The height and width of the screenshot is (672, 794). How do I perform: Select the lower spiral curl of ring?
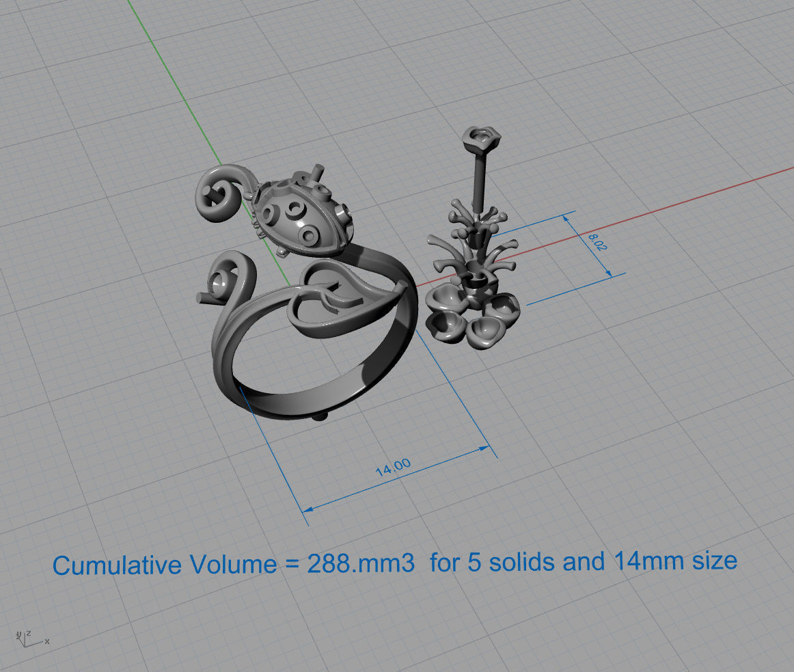(x=228, y=279)
